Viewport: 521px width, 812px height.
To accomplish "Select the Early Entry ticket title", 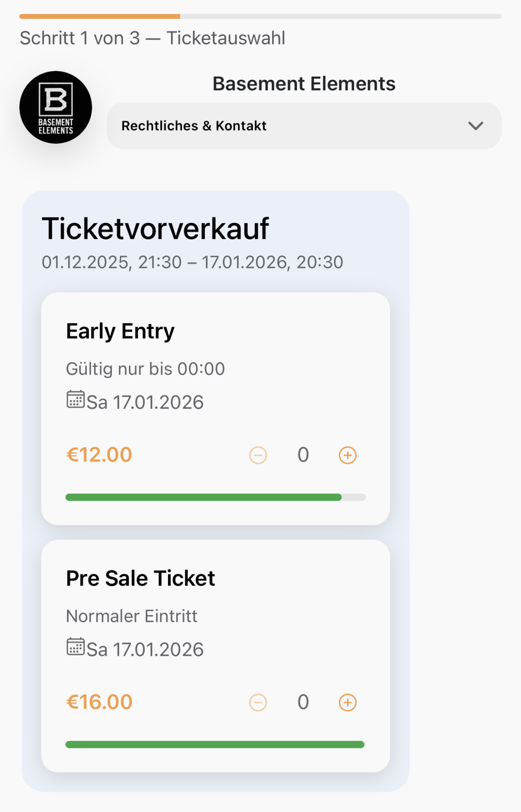I will 120,331.
